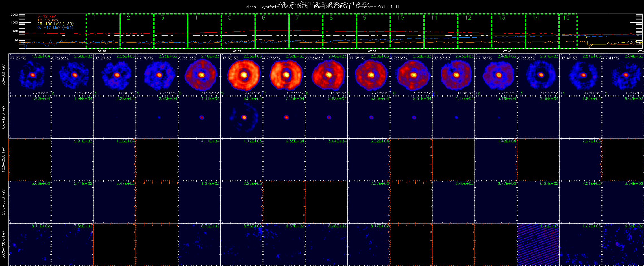Click the 10000 label on the count-rate axis

[13, 14]
